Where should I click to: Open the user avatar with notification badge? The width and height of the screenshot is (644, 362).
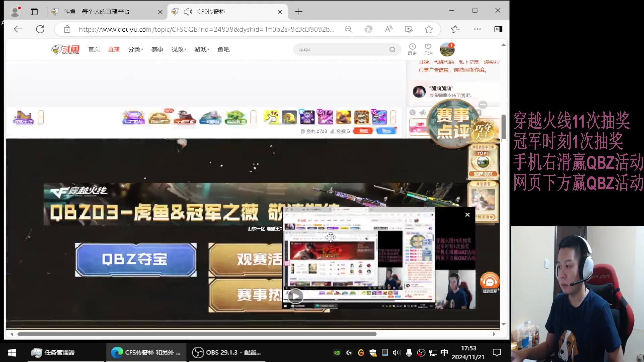[447, 49]
